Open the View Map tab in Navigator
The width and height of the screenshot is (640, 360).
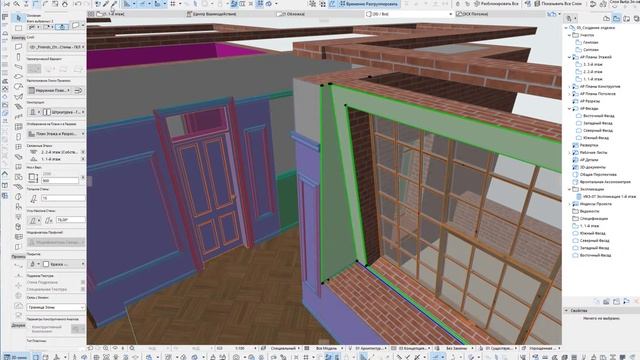616,18
